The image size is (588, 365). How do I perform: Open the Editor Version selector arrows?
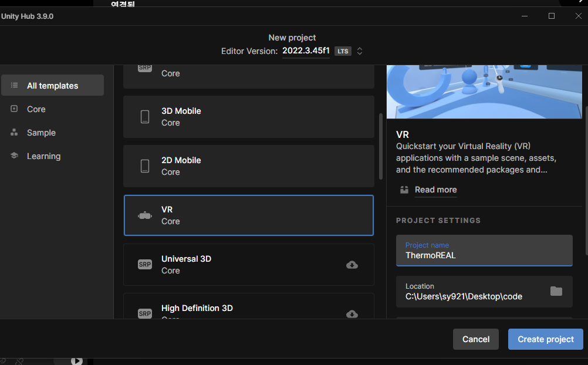360,51
